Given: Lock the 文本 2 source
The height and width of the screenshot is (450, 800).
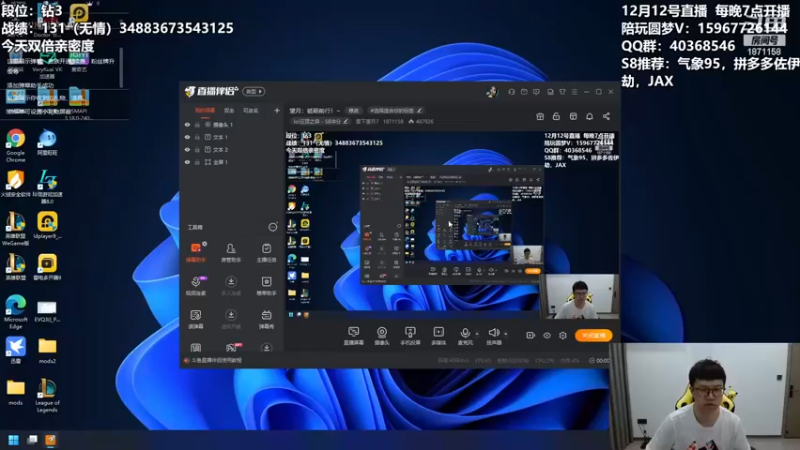Looking at the screenshot, I should click(x=197, y=149).
